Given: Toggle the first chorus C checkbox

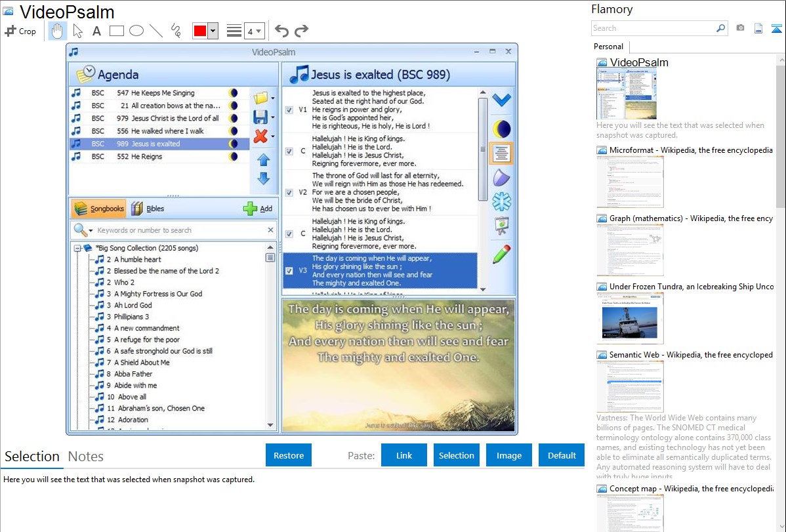Looking at the screenshot, I should tap(289, 151).
